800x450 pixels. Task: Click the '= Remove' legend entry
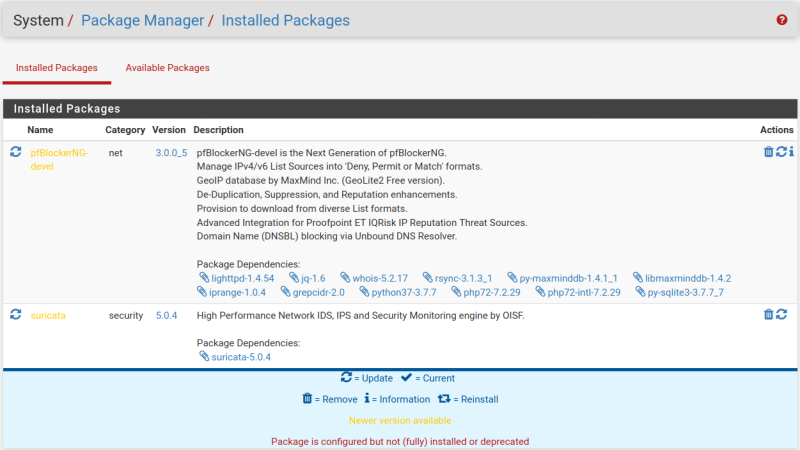[x=330, y=399]
